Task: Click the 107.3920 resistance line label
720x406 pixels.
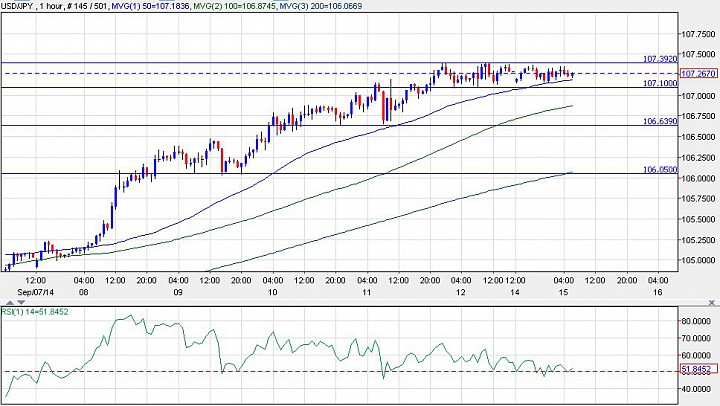Action: click(660, 59)
